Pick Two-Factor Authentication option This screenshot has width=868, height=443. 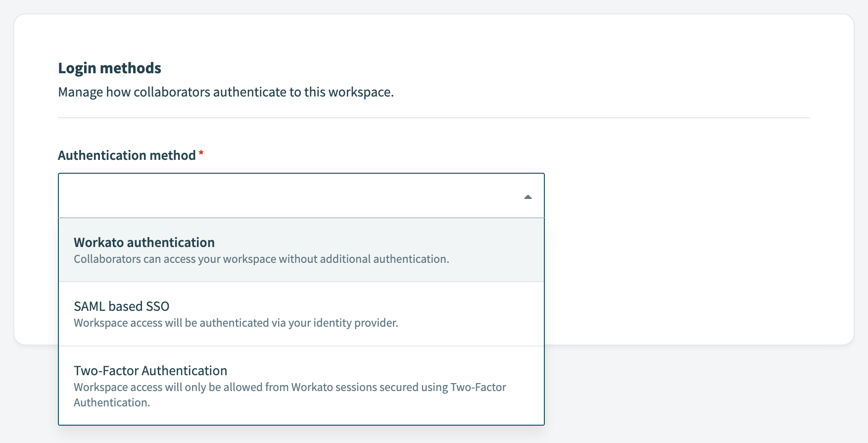click(301, 386)
